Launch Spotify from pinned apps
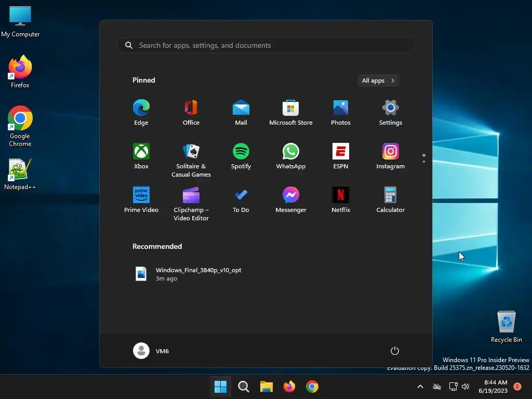 click(x=241, y=156)
